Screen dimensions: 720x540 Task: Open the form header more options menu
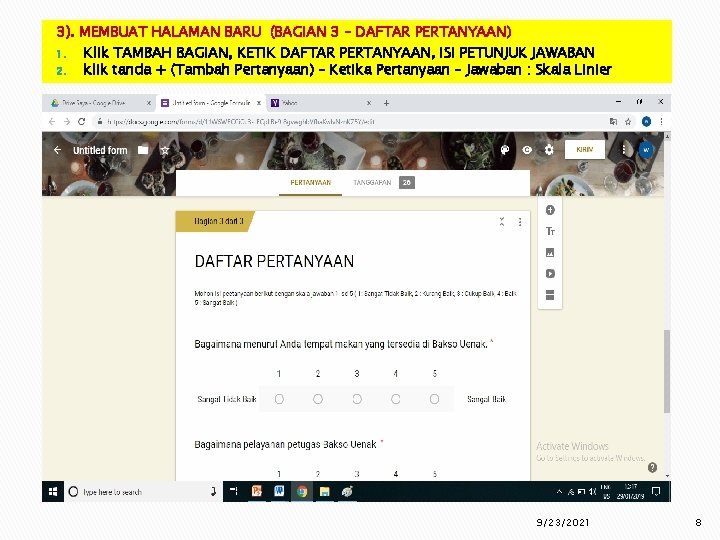(x=624, y=150)
